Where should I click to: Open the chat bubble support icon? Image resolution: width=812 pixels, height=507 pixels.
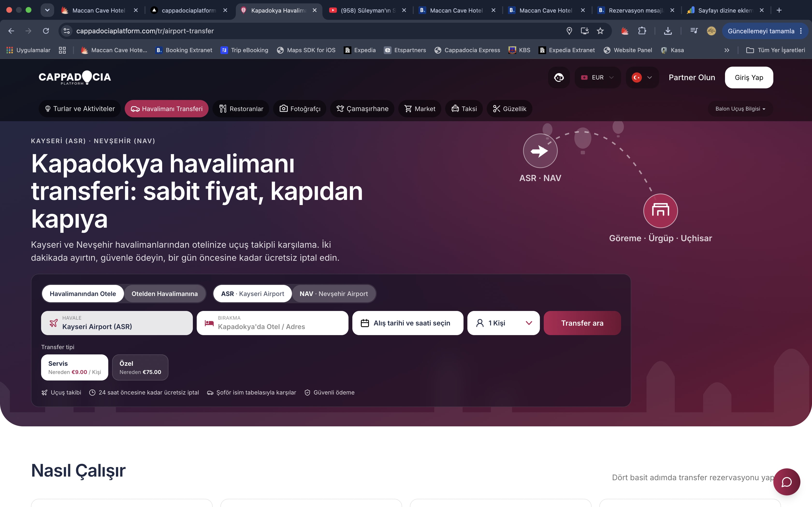[x=786, y=482]
